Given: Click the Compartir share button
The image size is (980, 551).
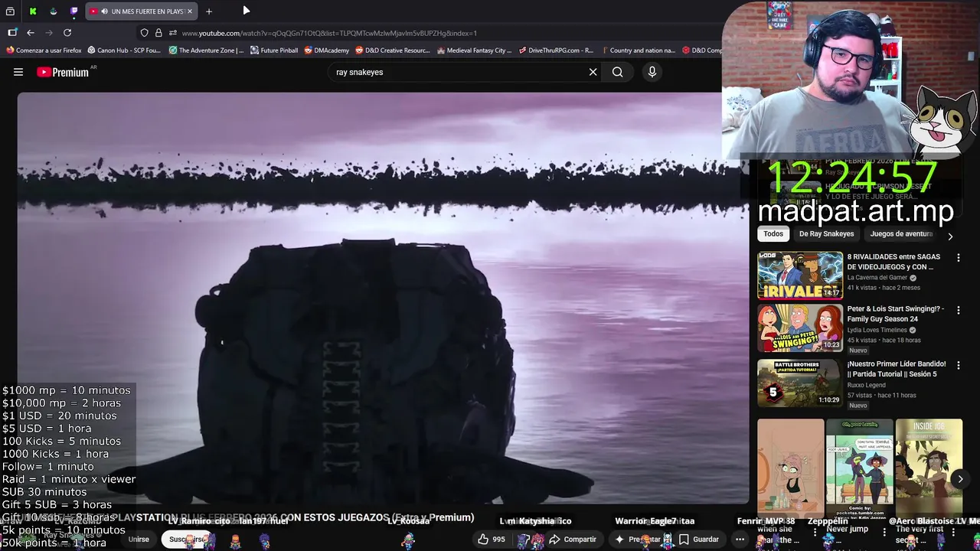Looking at the screenshot, I should [573, 540].
